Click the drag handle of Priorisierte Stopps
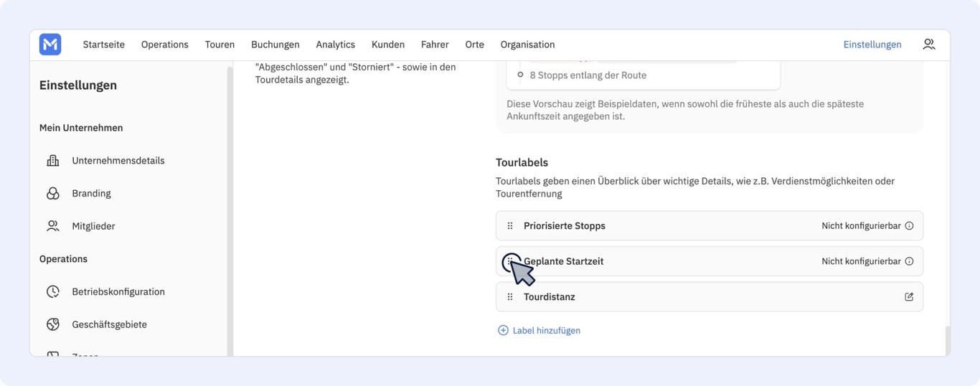This screenshot has height=386, width=980. coord(510,225)
